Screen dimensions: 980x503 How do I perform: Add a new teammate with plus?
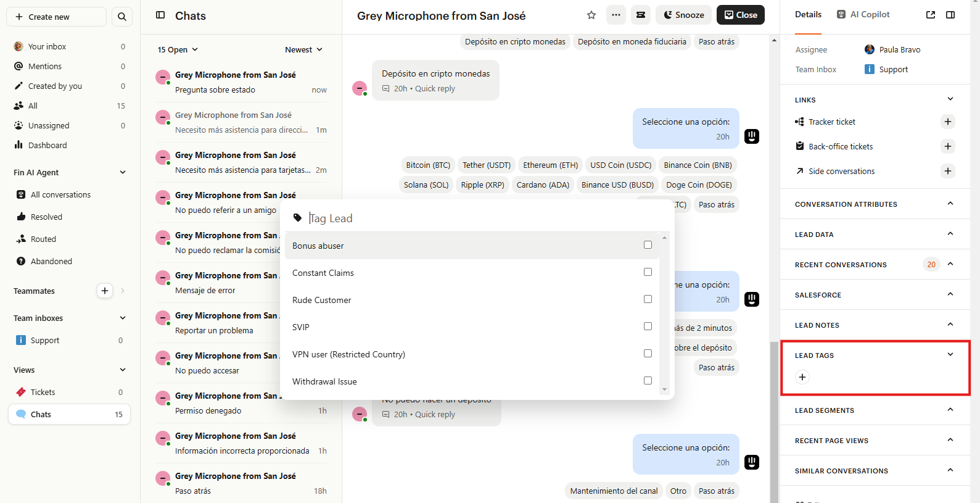point(105,291)
